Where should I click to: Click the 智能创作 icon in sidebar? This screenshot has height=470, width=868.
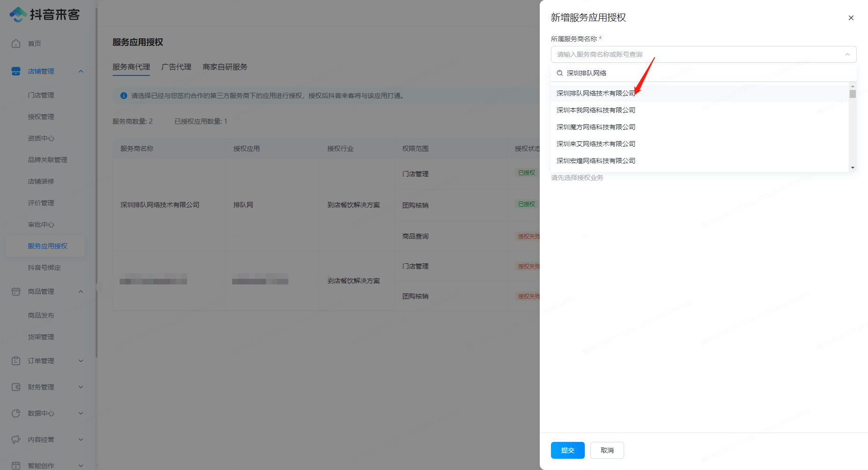pos(16,465)
